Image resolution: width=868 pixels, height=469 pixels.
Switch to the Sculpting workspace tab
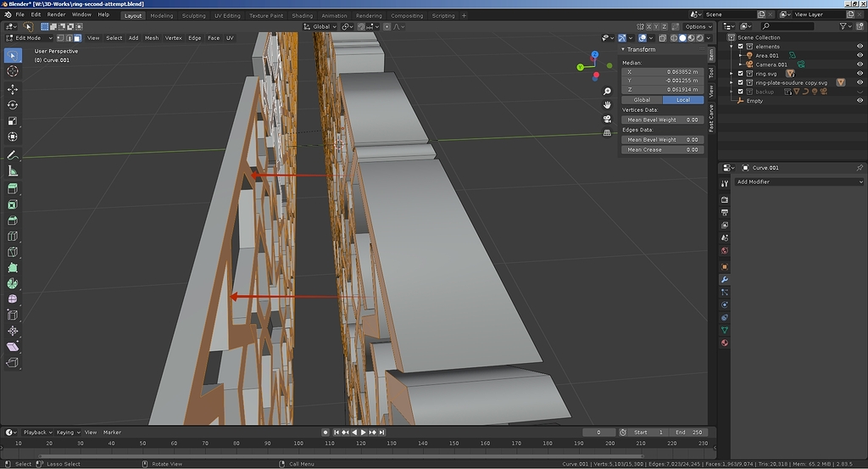194,15
